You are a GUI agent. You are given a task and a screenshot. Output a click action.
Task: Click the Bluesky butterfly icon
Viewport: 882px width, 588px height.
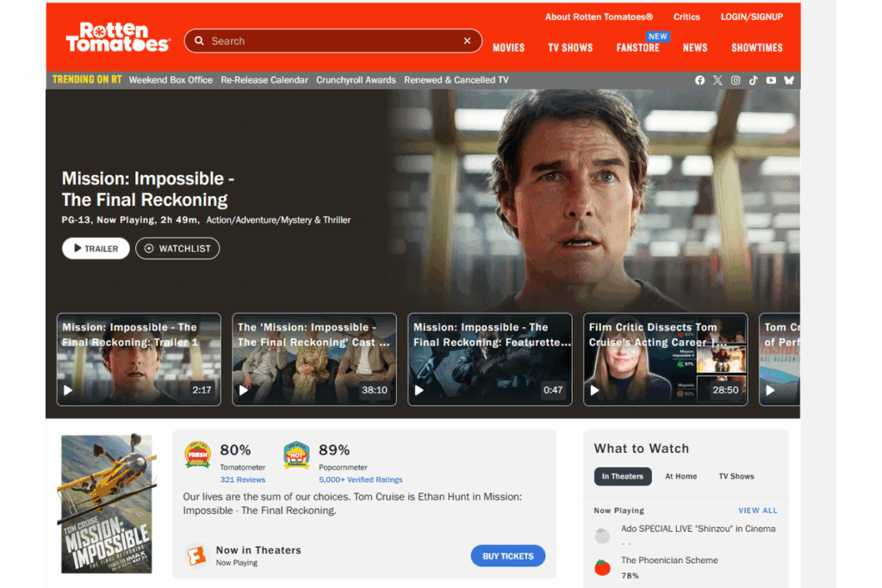[x=789, y=80]
